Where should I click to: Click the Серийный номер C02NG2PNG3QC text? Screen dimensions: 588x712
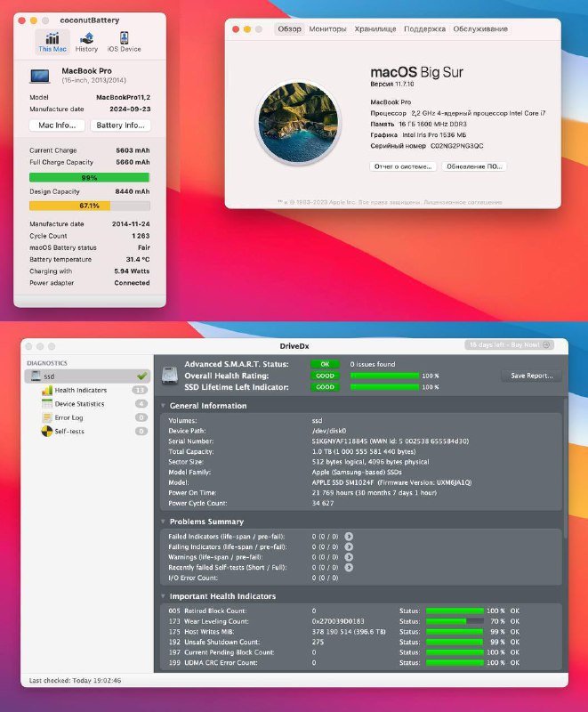(x=426, y=146)
